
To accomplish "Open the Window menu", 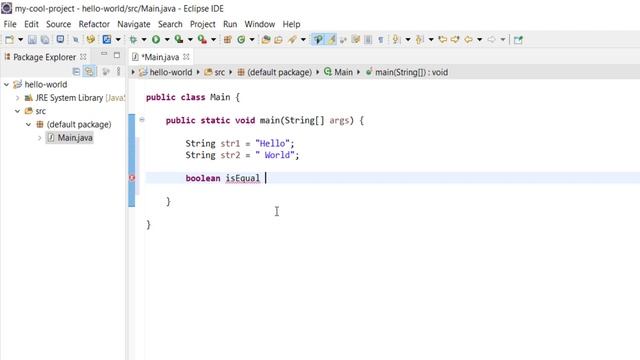I will click(260, 24).
